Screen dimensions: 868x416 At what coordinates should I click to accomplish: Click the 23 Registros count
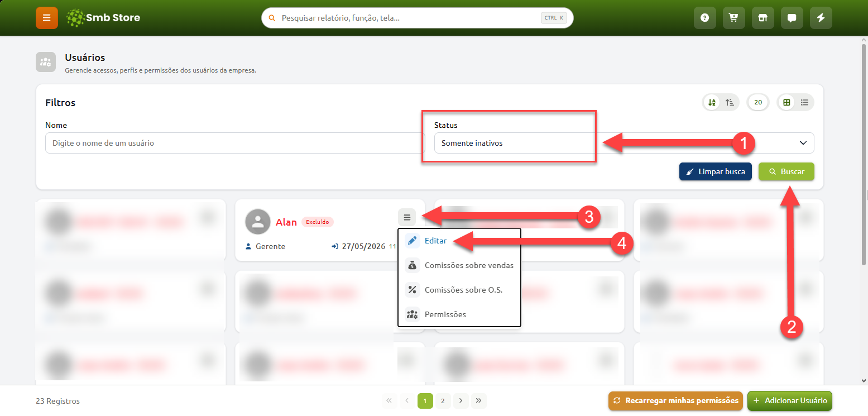coord(57,401)
